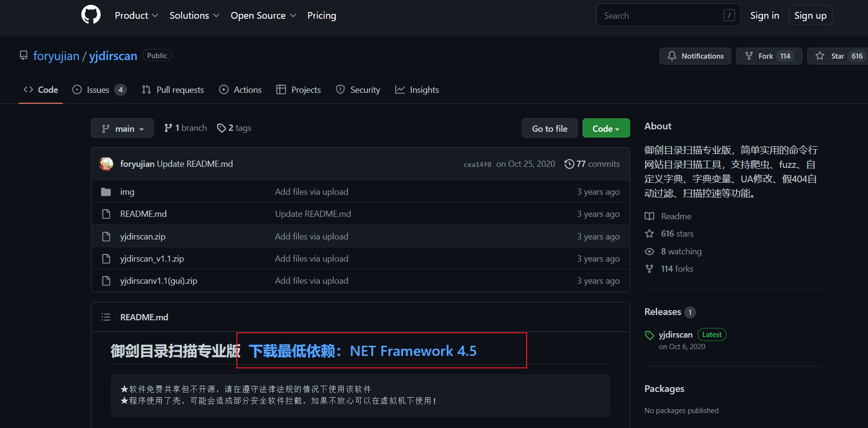Click the tag icon beside yjdirscan release
The width and height of the screenshot is (868, 428).
tap(649, 335)
